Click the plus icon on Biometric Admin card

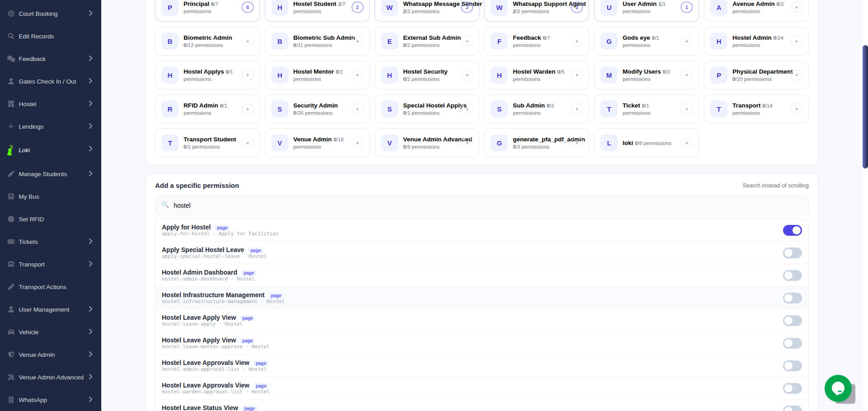click(x=248, y=41)
